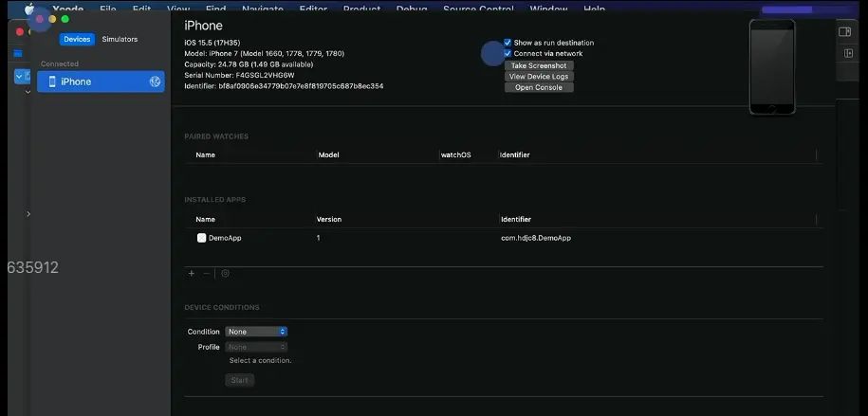Click the com.hdjc8.DemoApp identifier cell
The width and height of the screenshot is (868, 416).
536,238
